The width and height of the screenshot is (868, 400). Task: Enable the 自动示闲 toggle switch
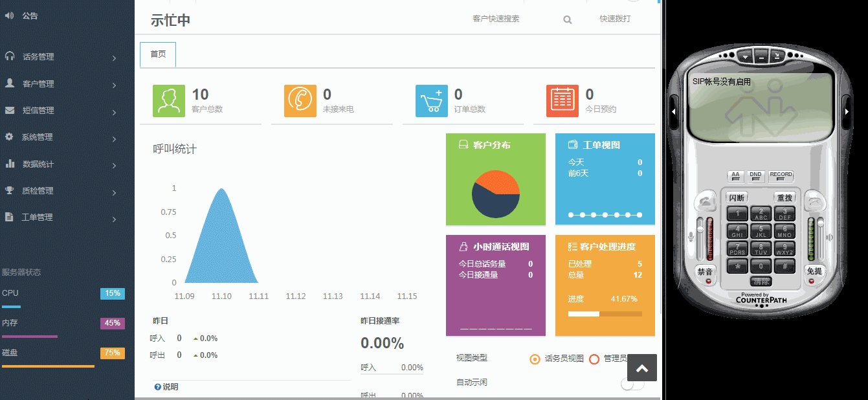631,383
